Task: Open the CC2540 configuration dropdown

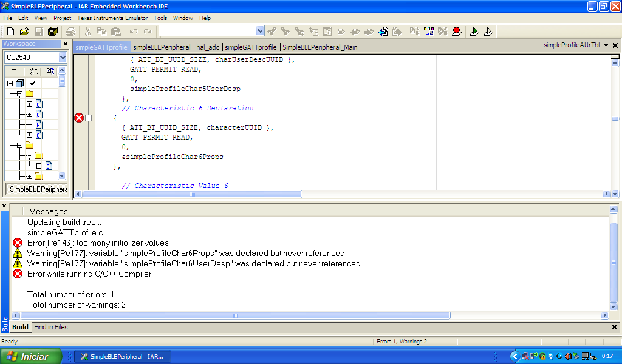Action: click(63, 58)
